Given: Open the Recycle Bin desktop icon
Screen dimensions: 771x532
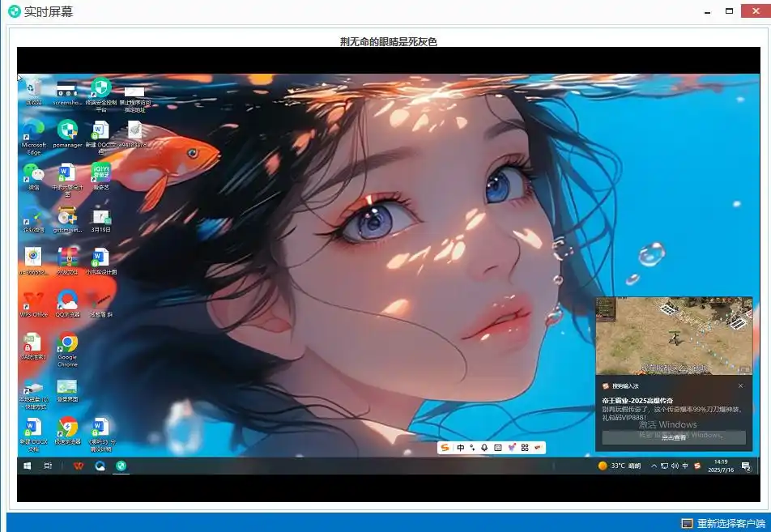Looking at the screenshot, I should click(33, 92).
